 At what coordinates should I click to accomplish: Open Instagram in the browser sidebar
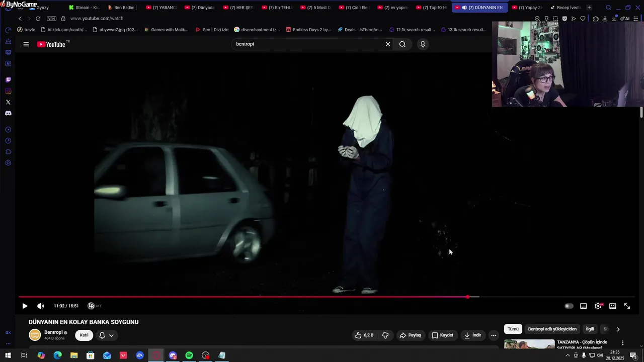click(x=8, y=91)
